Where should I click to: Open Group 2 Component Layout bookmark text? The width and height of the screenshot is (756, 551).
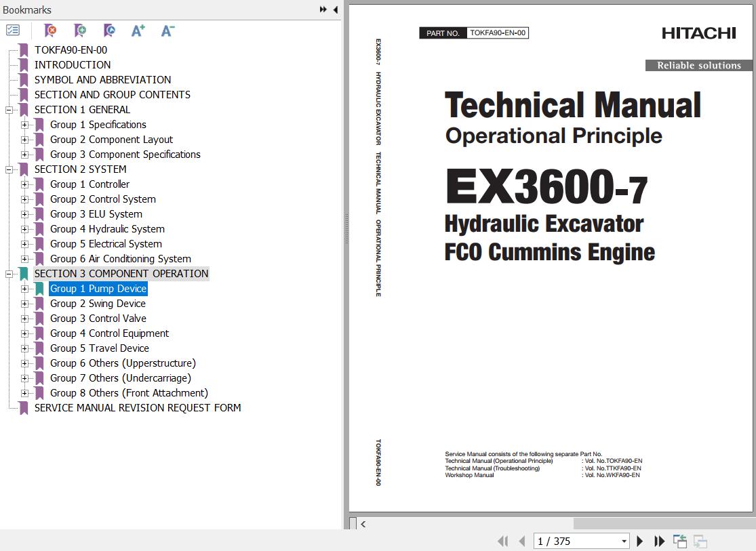[x=111, y=140]
